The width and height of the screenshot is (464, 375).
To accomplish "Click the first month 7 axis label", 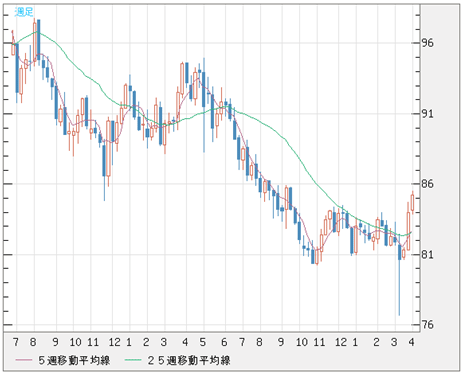I will [x=15, y=342].
